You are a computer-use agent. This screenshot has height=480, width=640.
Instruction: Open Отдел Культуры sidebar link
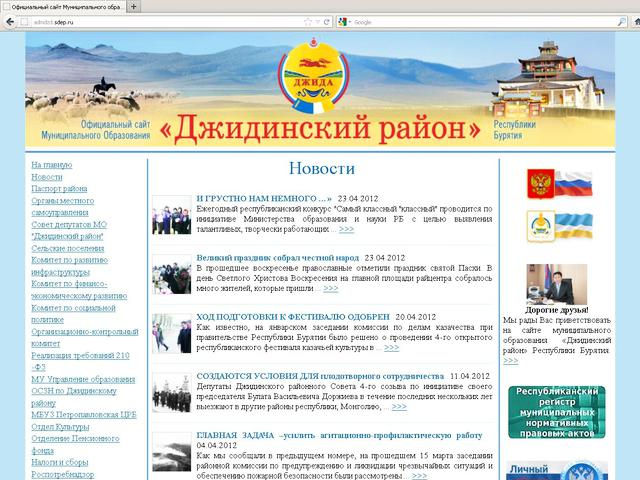coord(60,427)
